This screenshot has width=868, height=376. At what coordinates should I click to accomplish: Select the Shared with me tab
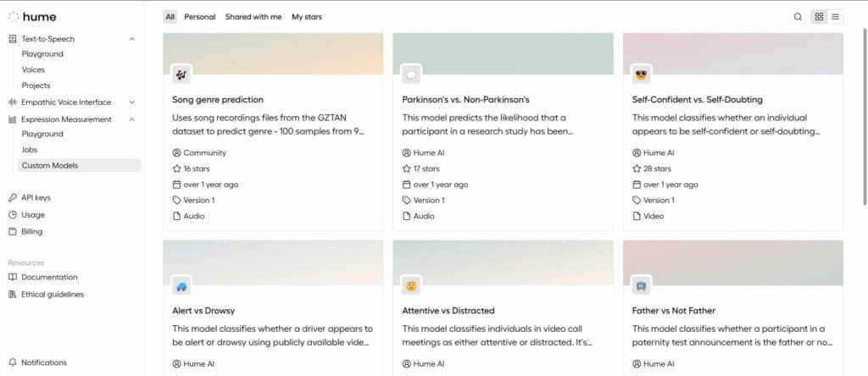[253, 17]
